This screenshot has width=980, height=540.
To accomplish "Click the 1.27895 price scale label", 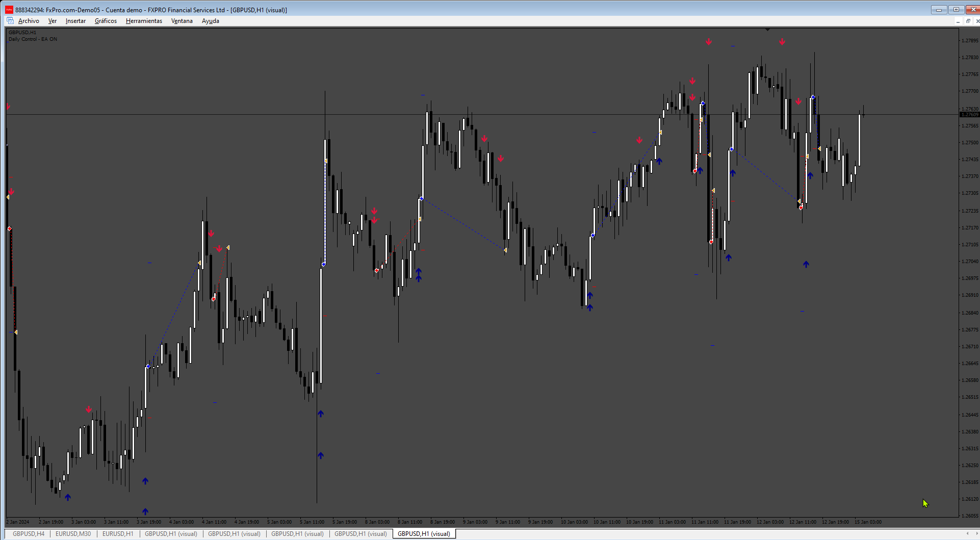I will click(x=970, y=41).
